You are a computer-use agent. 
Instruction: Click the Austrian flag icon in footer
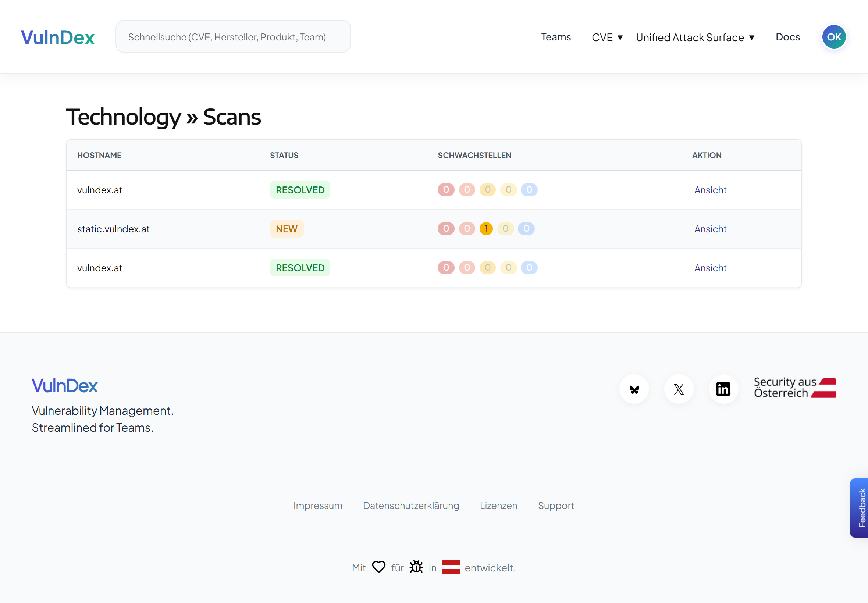[x=451, y=567]
